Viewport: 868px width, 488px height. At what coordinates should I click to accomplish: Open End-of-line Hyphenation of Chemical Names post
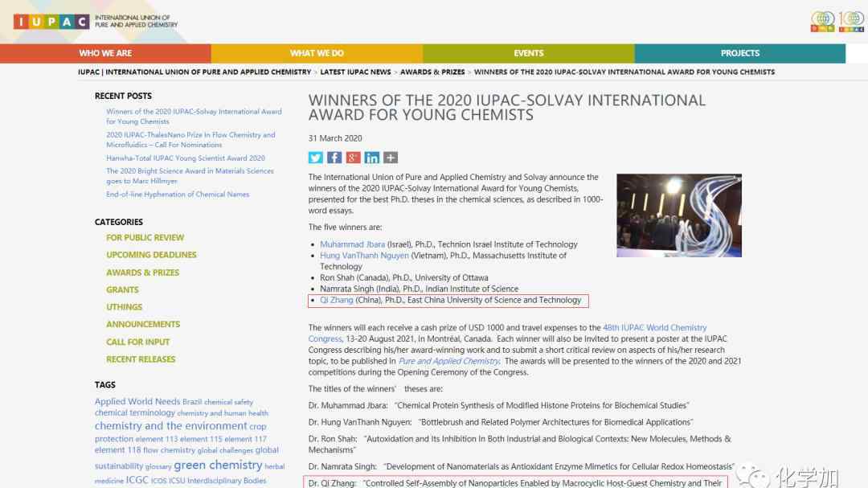click(x=178, y=195)
